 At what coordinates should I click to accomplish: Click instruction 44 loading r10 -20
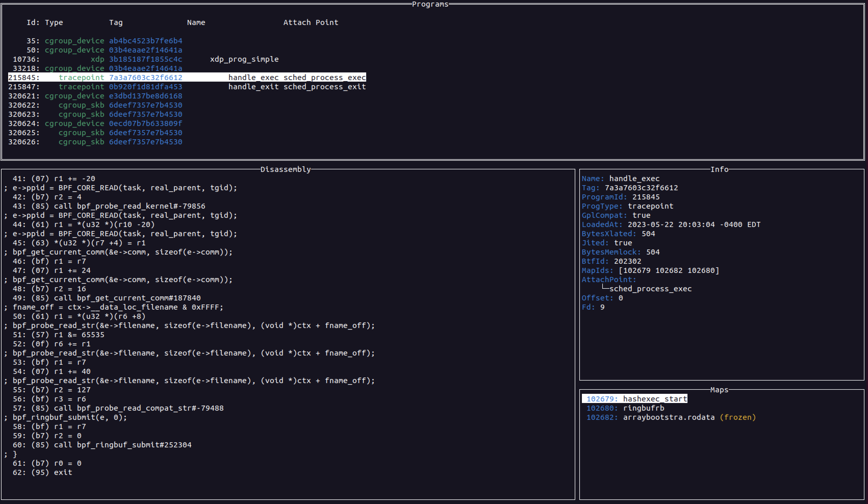coord(84,225)
